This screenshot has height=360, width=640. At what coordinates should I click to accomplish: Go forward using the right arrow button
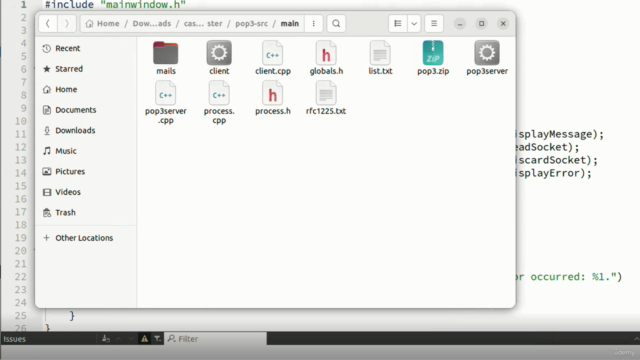point(67,24)
